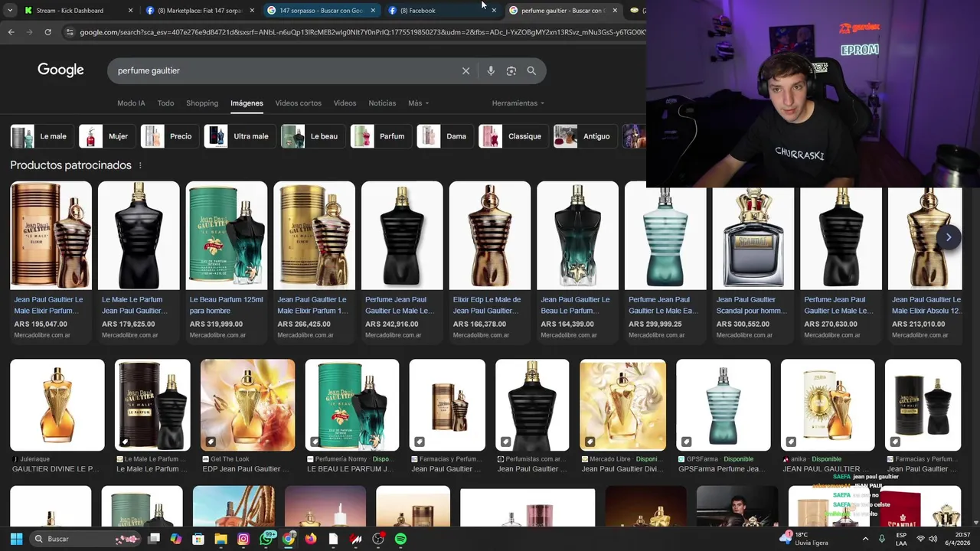Screen dimensions: 980x551
Task: Click the Windows taskbar Buscar search box
Action: pos(84,539)
